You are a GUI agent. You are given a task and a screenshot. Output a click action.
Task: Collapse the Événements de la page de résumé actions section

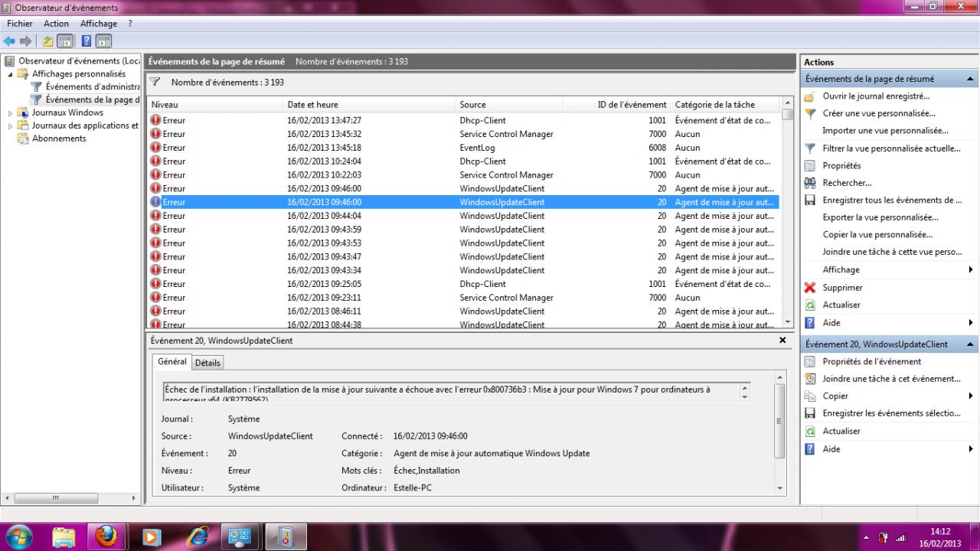tap(971, 79)
